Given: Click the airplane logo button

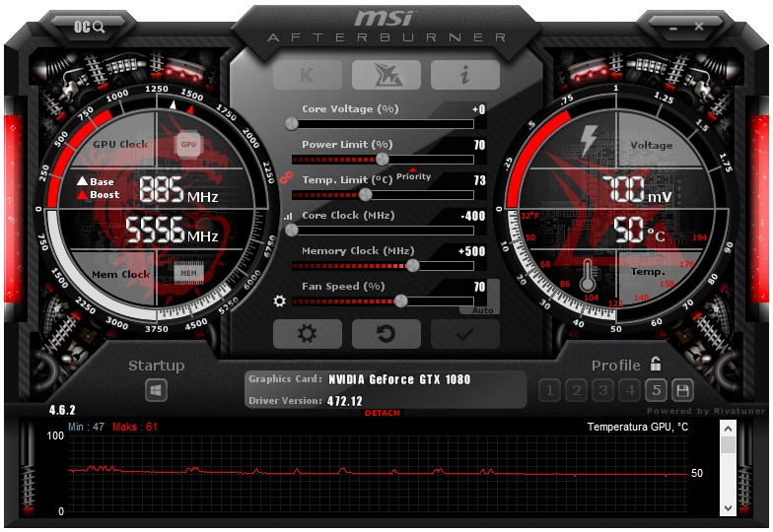Looking at the screenshot, I should [x=386, y=75].
